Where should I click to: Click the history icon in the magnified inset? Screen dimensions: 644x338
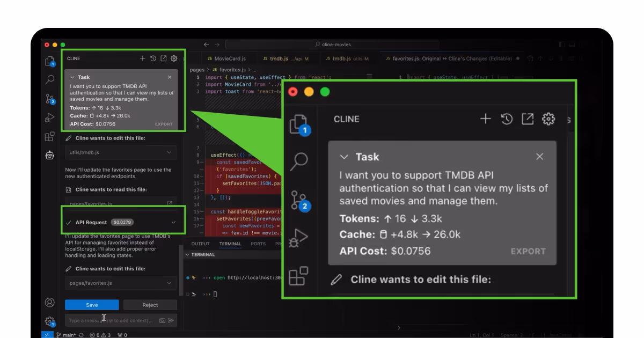(507, 119)
